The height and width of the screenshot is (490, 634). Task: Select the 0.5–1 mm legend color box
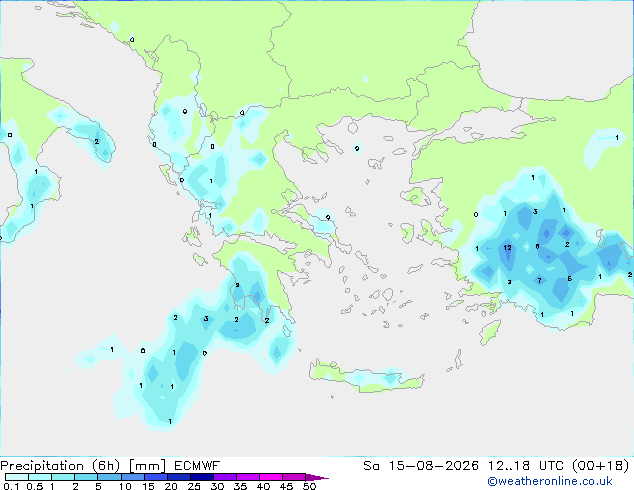[40, 477]
